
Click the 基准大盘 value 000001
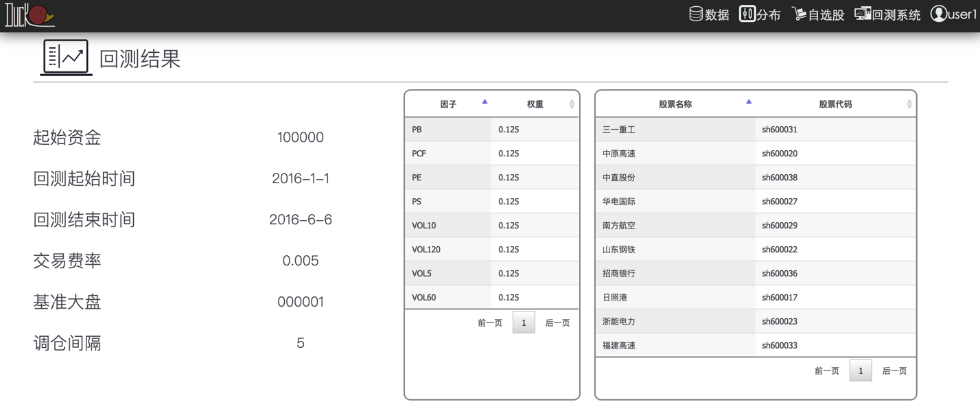pyautogui.click(x=301, y=302)
